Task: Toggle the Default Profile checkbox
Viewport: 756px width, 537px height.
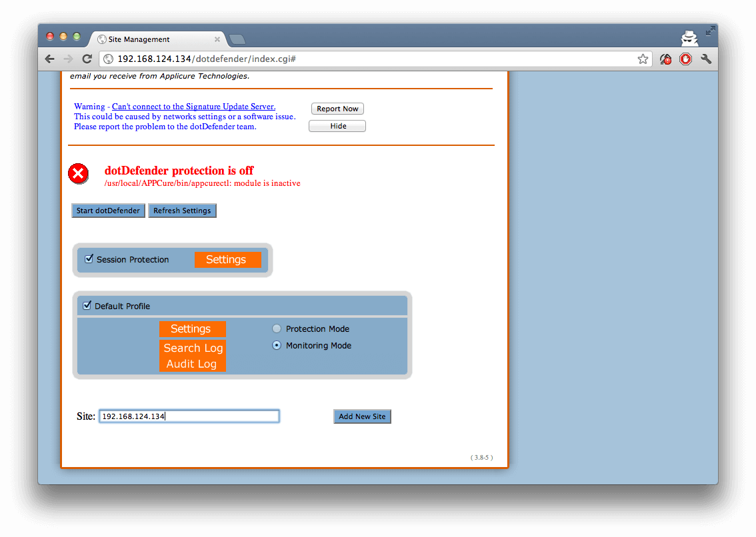Action: tap(87, 306)
